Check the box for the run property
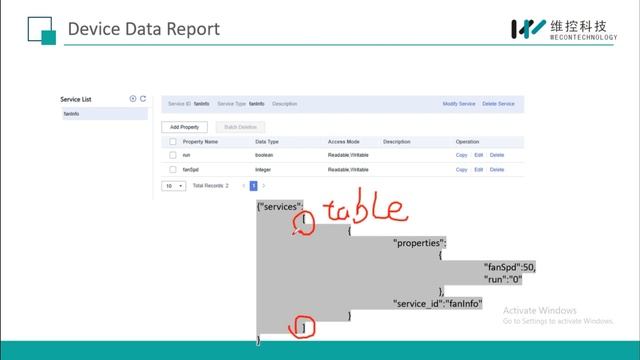The height and width of the screenshot is (360, 640). [x=173, y=155]
